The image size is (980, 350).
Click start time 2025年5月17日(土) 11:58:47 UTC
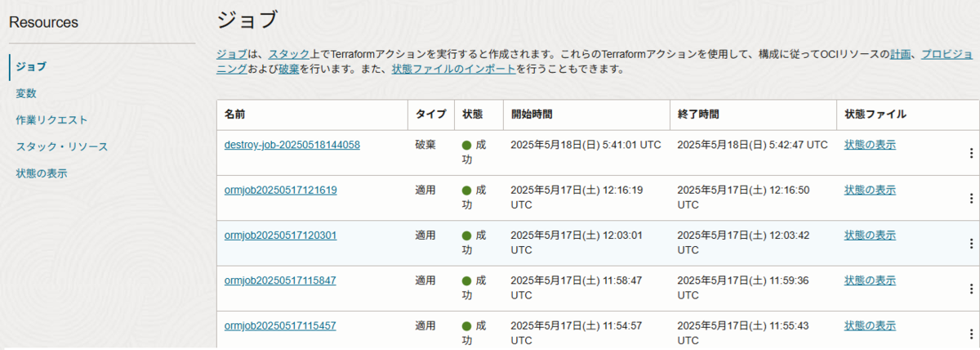coord(577,286)
